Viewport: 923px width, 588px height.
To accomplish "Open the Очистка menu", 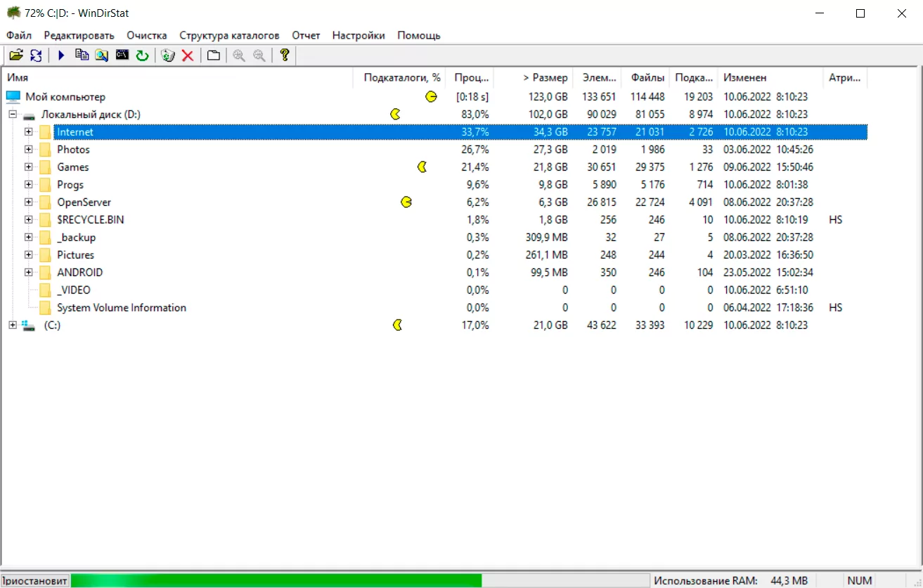I will 147,35.
